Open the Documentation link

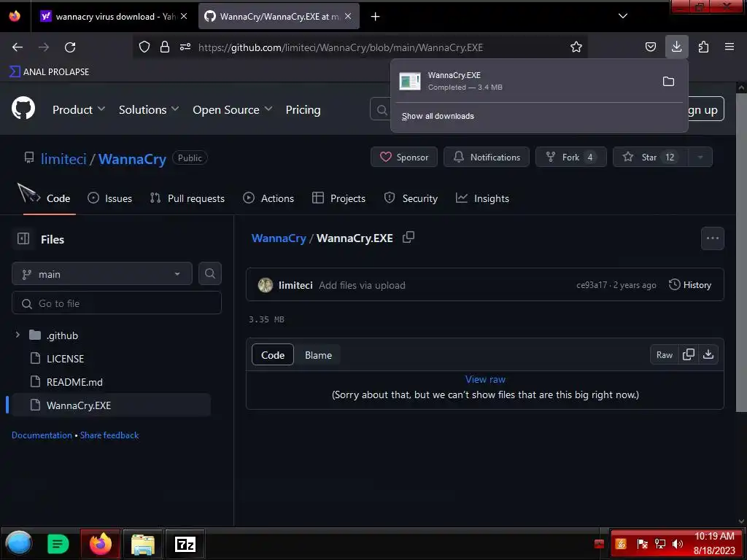(x=42, y=435)
